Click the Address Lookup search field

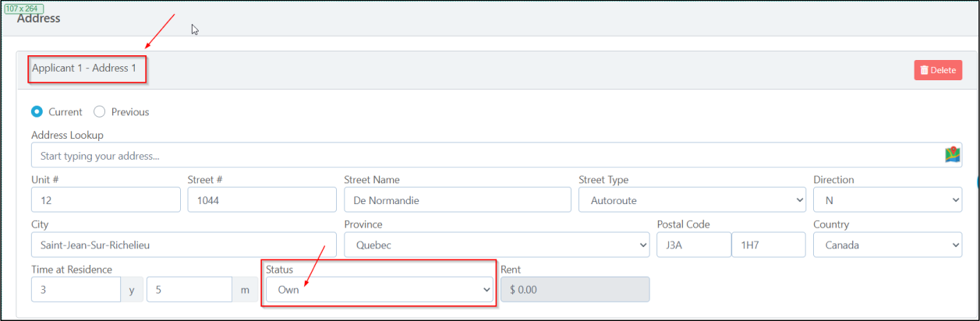(x=483, y=155)
